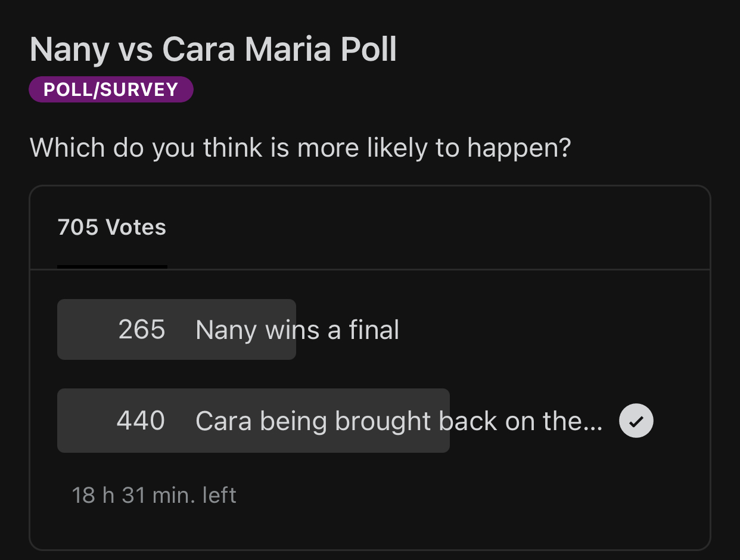Image resolution: width=740 pixels, height=560 pixels.
Task: Click the selected checkmark icon beside Cara option
Action: pyautogui.click(x=636, y=421)
